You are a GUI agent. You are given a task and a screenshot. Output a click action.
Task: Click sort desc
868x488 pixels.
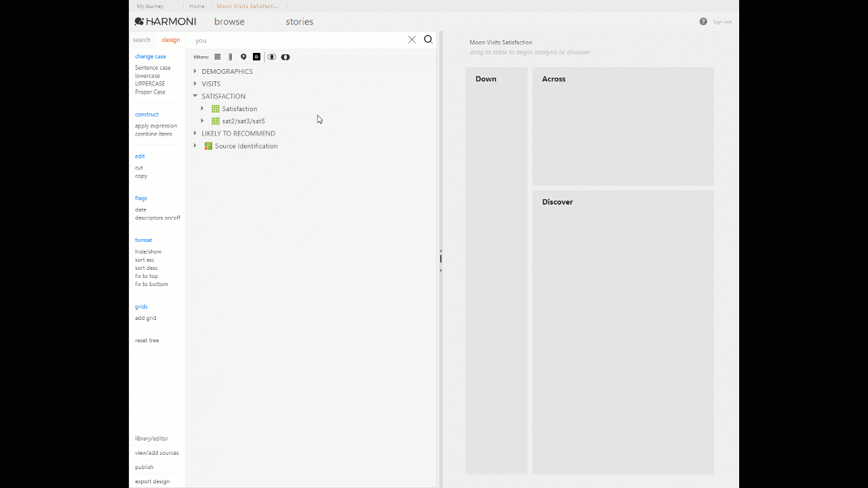(x=146, y=268)
